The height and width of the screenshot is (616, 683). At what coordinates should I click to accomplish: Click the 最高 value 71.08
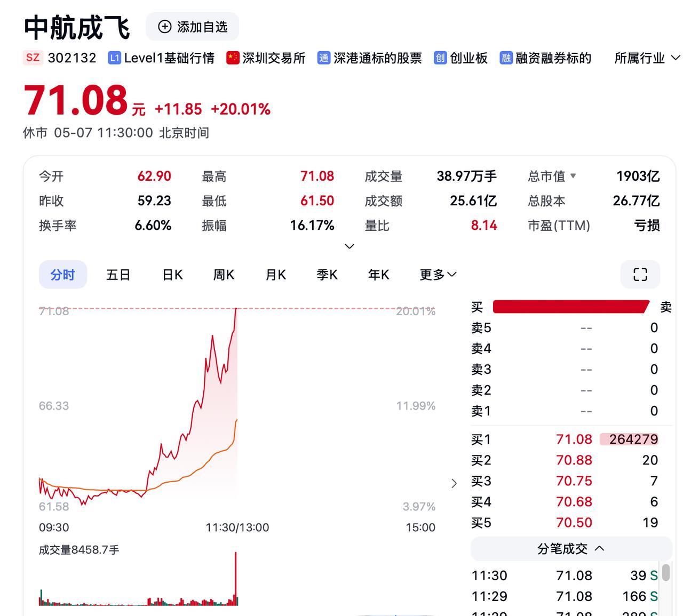[317, 176]
